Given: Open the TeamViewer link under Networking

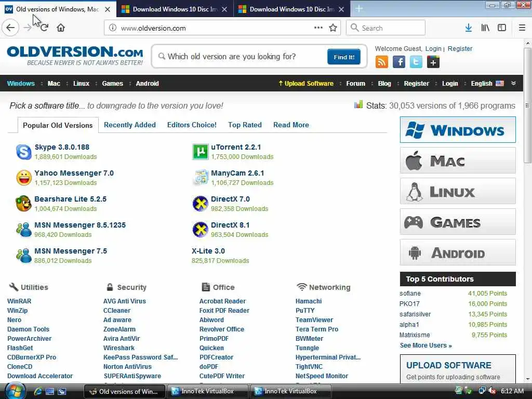Looking at the screenshot, I should (314, 320).
